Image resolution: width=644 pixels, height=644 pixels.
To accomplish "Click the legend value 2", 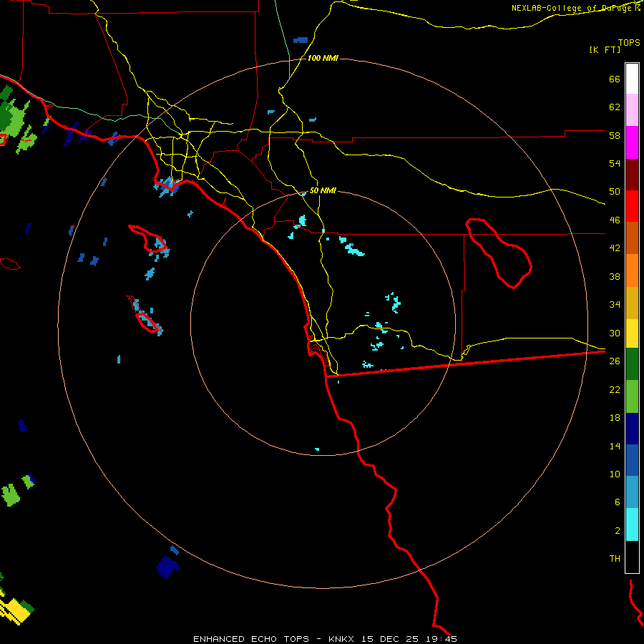I will point(618,530).
